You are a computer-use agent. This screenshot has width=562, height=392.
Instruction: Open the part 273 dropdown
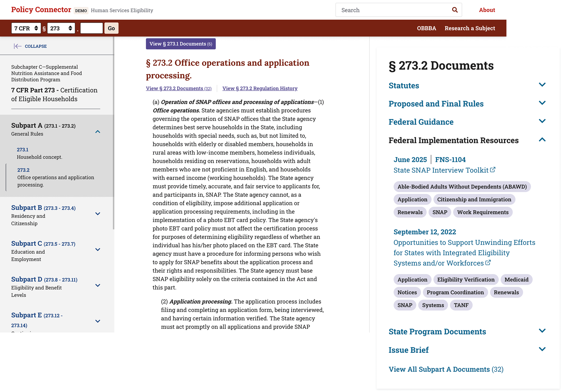(x=61, y=28)
